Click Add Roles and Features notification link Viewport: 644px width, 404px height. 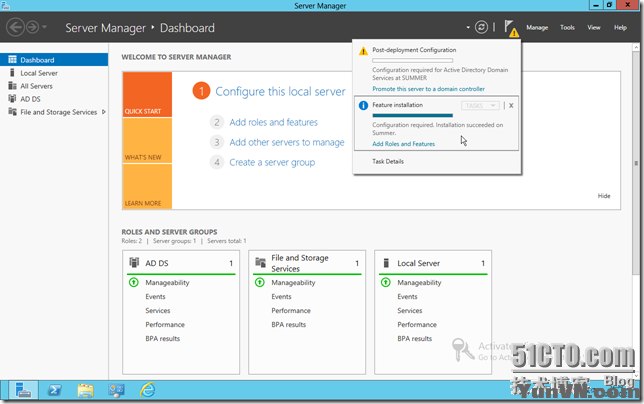403,144
